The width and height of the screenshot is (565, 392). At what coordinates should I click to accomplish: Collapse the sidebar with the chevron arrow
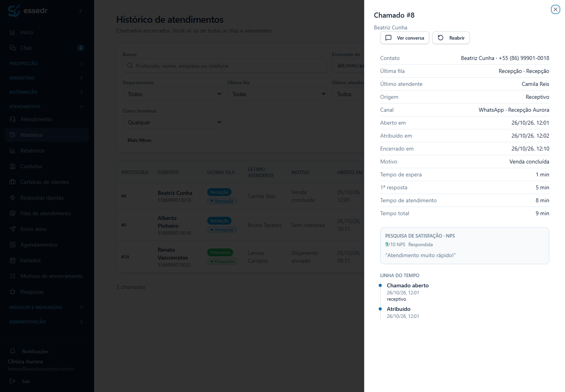click(80, 11)
